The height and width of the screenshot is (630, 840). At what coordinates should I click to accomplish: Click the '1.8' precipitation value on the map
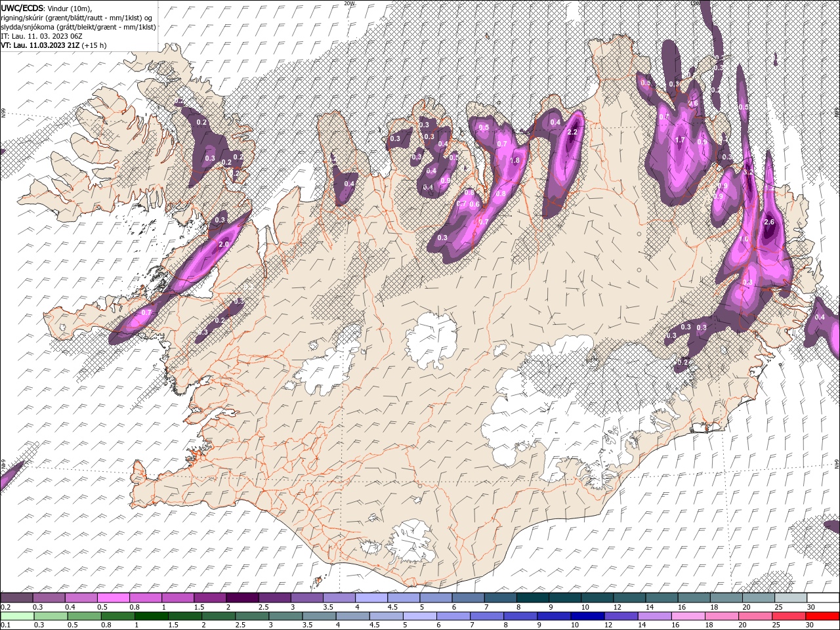pyautogui.click(x=514, y=160)
